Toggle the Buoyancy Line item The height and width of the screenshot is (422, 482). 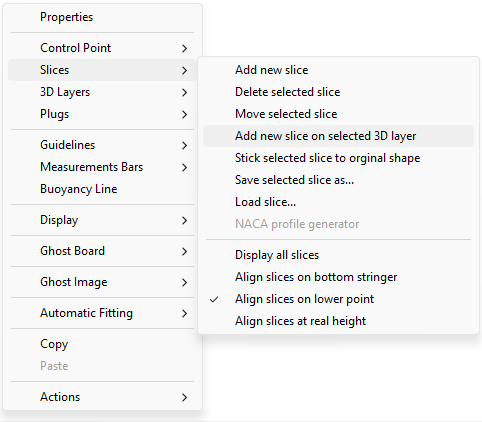click(102, 189)
